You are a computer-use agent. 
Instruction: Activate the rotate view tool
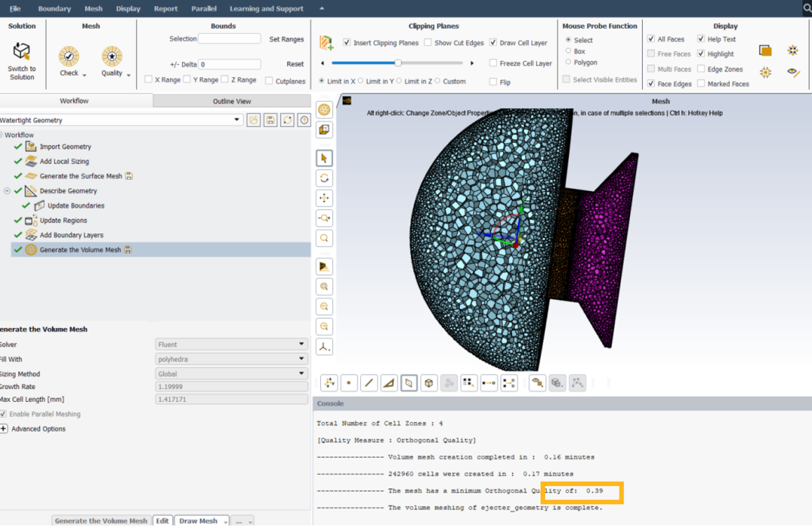(324, 178)
